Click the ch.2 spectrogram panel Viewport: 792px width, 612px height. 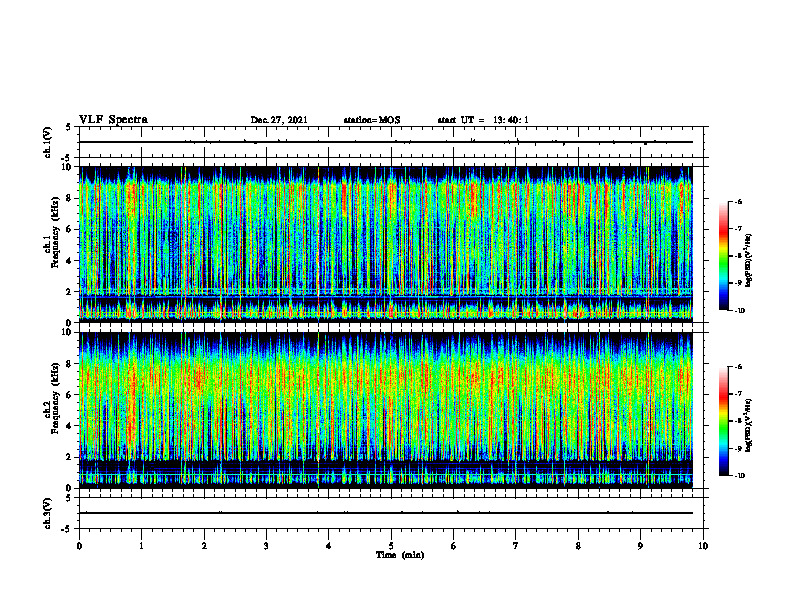click(x=386, y=410)
